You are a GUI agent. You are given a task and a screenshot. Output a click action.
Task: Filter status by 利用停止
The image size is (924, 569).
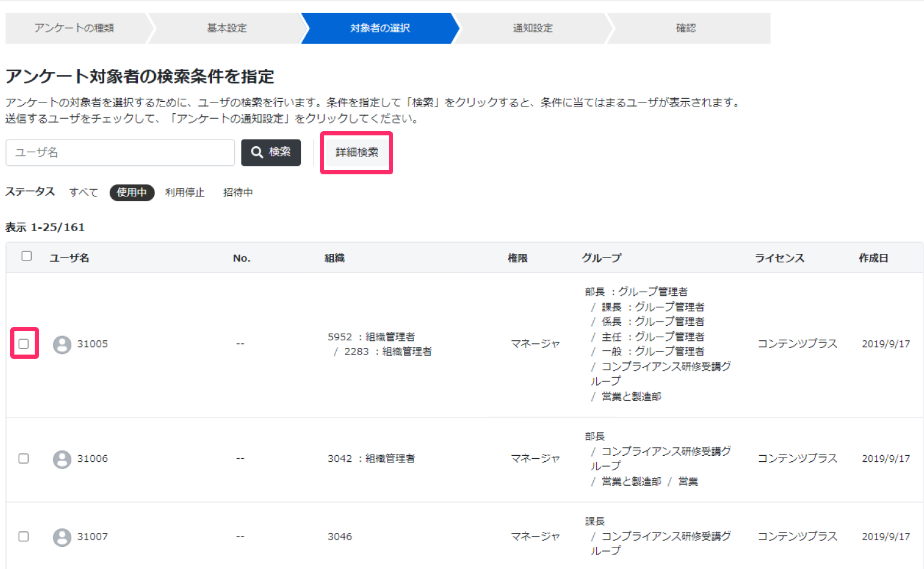point(185,192)
